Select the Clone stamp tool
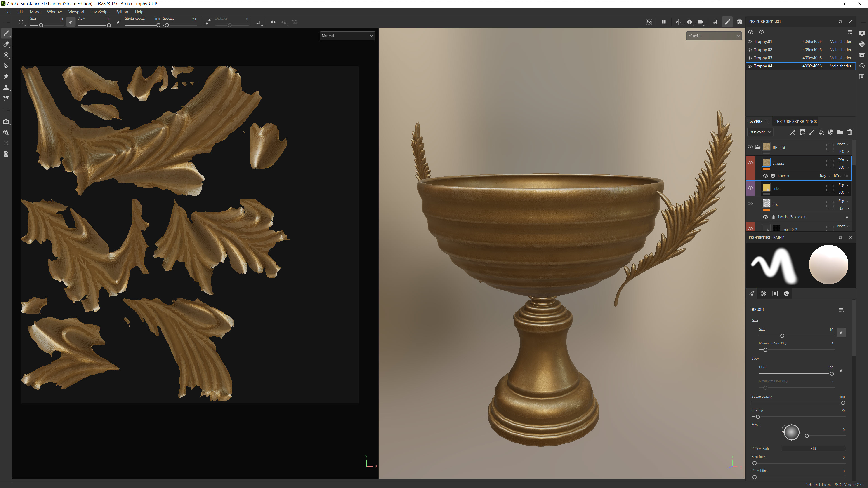This screenshot has height=488, width=868. [x=6, y=88]
